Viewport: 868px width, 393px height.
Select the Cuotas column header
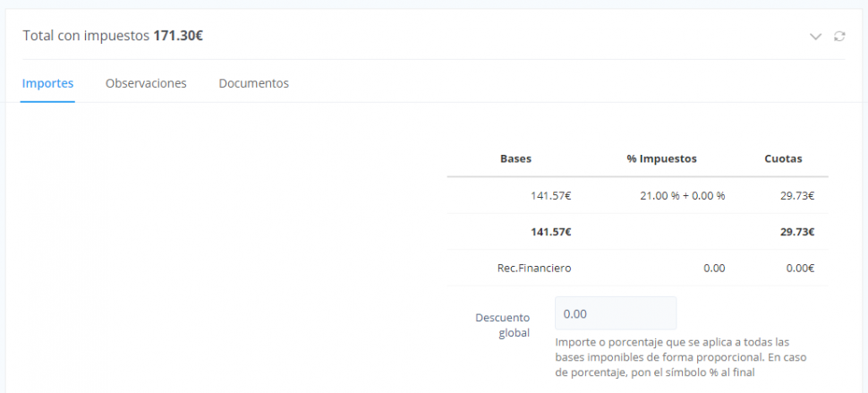point(783,158)
